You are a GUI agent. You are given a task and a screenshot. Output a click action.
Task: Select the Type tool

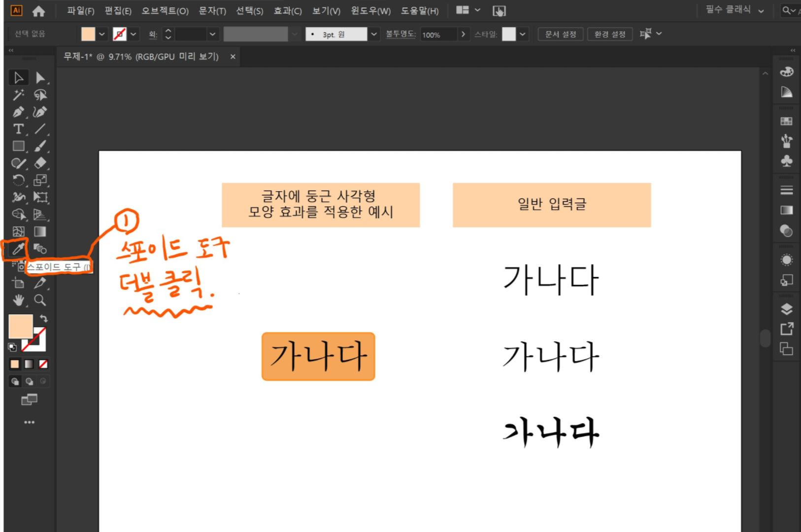(18, 129)
